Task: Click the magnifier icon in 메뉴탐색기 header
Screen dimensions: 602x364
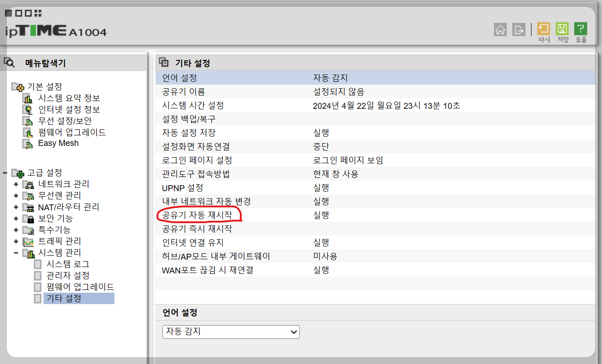Action: pos(10,62)
